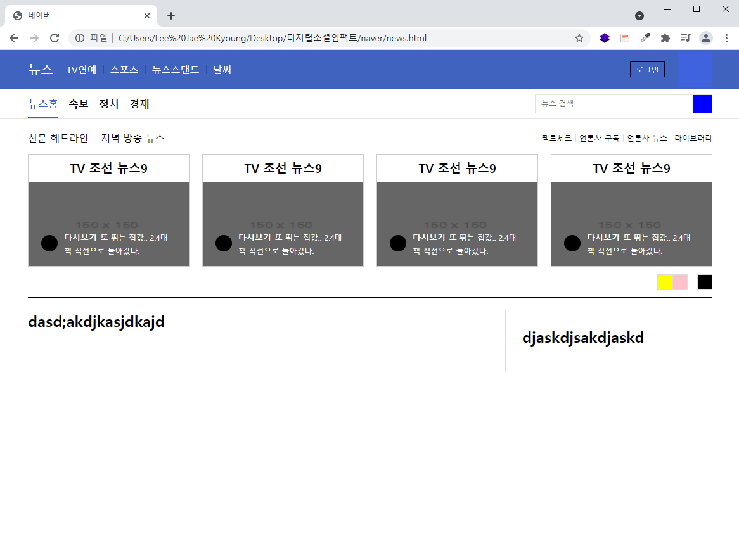Open the 뉴스스탠드 header link

(176, 70)
